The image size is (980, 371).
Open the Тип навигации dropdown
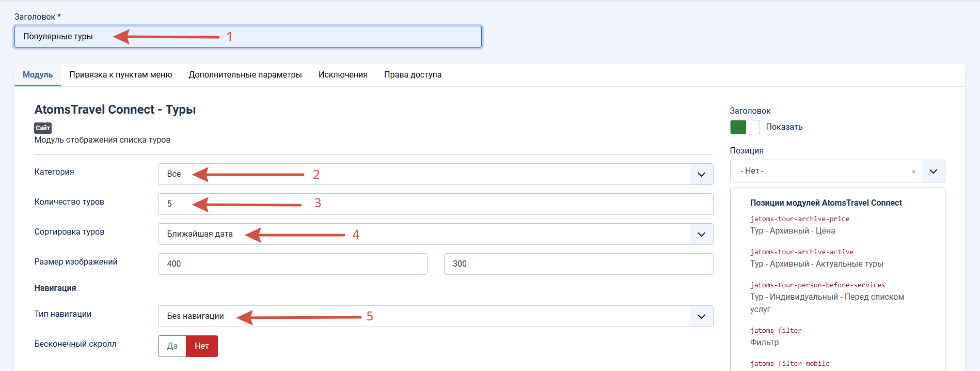pos(435,316)
